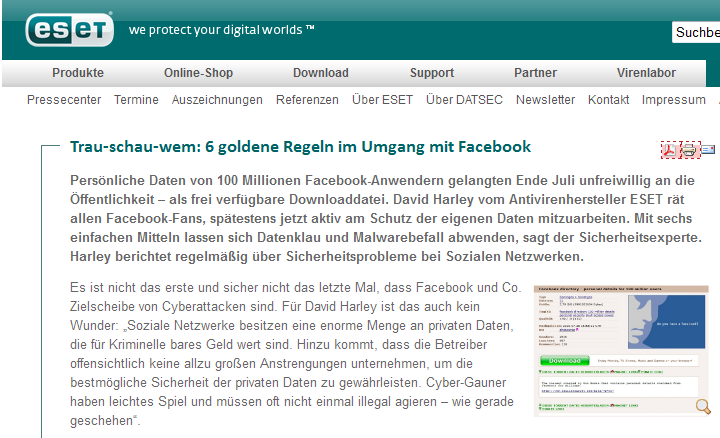Download article as PDF icon

[670, 150]
